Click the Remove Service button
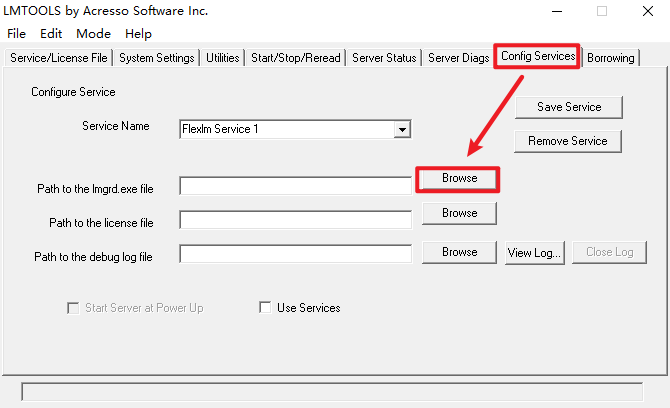Image resolution: width=670 pixels, height=408 pixels. pos(568,141)
